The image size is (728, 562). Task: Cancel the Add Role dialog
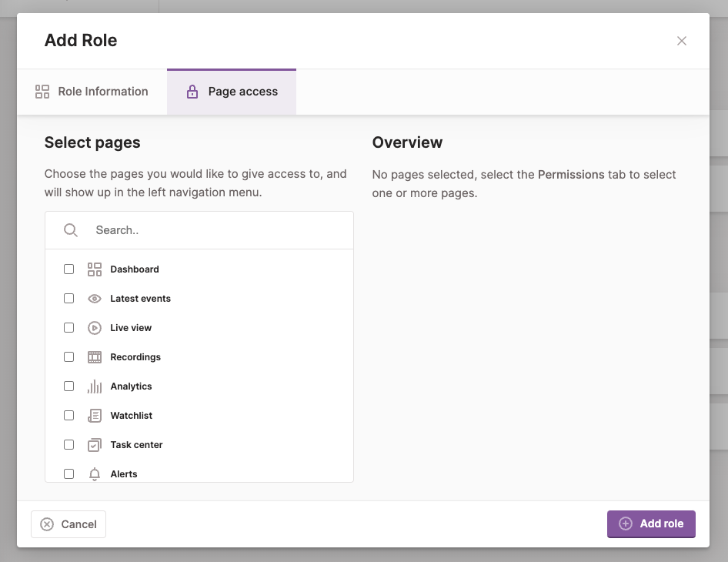pyautogui.click(x=68, y=524)
